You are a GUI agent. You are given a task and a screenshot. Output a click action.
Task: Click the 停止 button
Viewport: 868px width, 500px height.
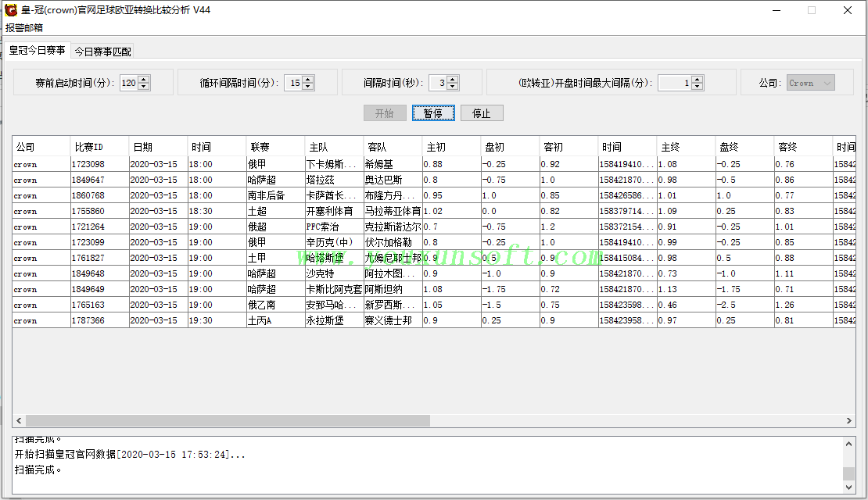coord(482,113)
